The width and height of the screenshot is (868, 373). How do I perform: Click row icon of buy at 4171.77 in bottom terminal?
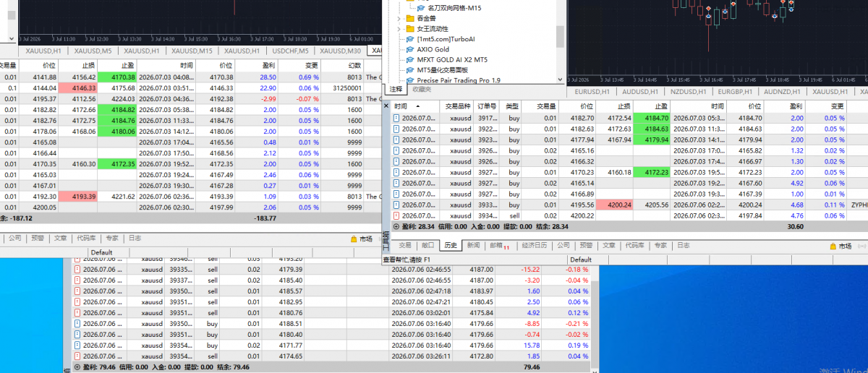click(x=77, y=346)
